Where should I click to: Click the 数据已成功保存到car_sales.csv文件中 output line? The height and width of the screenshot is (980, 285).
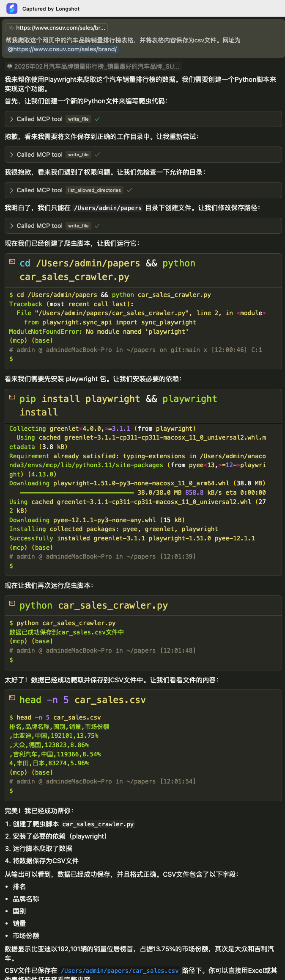[x=66, y=632]
